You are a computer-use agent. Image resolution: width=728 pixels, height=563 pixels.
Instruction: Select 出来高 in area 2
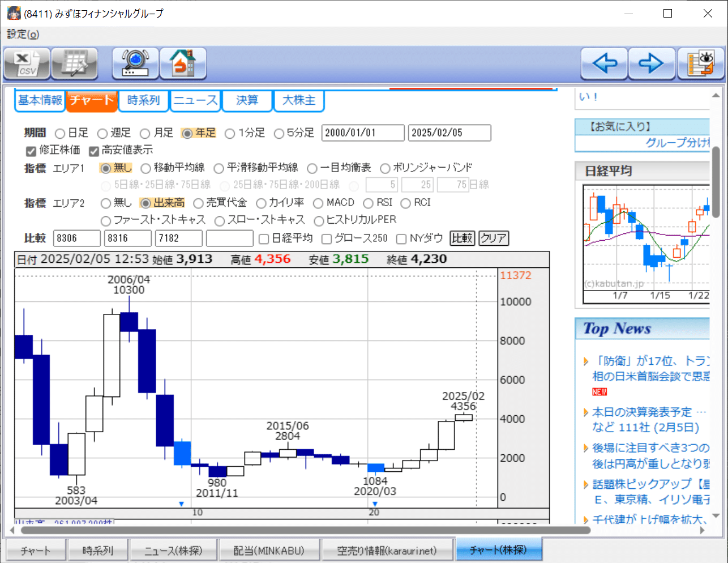145,203
